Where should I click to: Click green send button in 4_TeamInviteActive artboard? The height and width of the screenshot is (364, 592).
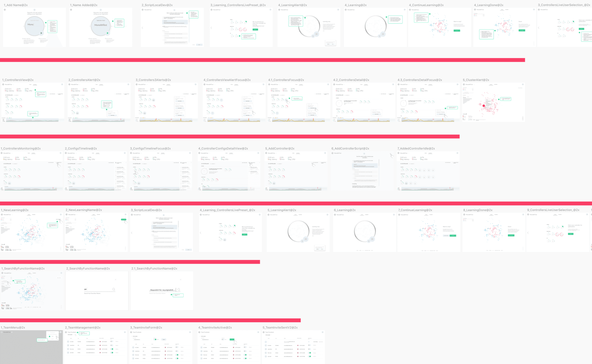click(x=232, y=340)
